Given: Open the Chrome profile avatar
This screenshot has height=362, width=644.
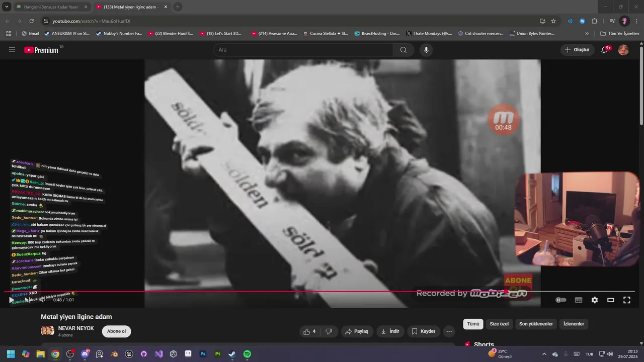Looking at the screenshot, I should click(624, 21).
